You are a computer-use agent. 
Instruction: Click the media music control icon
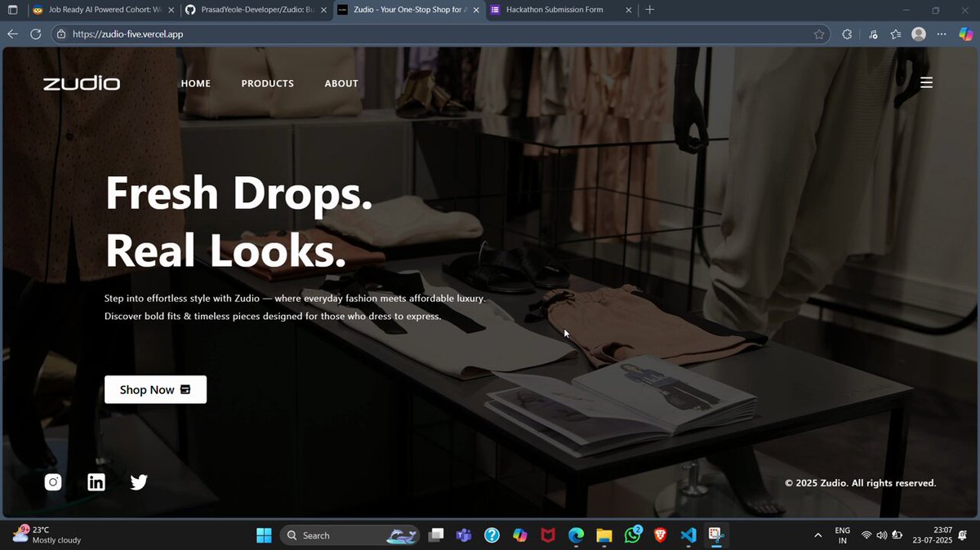873,34
